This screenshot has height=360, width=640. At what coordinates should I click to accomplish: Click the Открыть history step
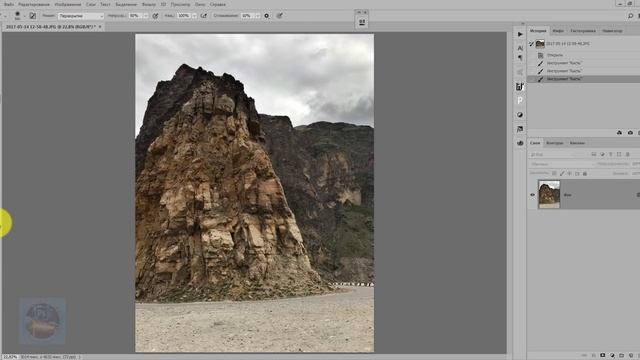pyautogui.click(x=555, y=55)
